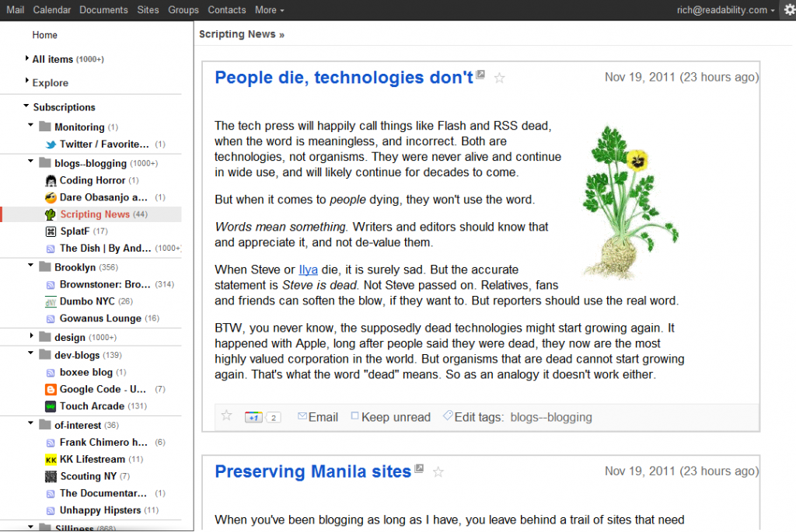This screenshot has height=532, width=796.
Task: Collapse the Brooklyn folder arrow
Action: [x=30, y=265]
